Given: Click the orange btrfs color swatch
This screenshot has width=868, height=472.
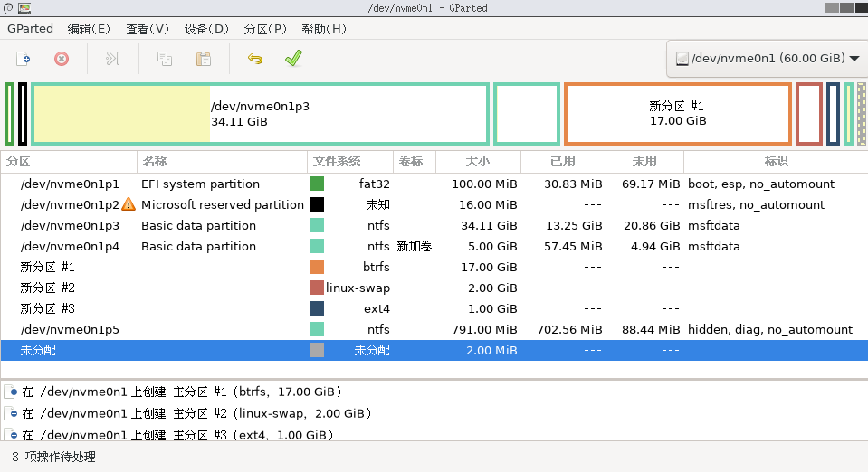Looking at the screenshot, I should [x=317, y=267].
